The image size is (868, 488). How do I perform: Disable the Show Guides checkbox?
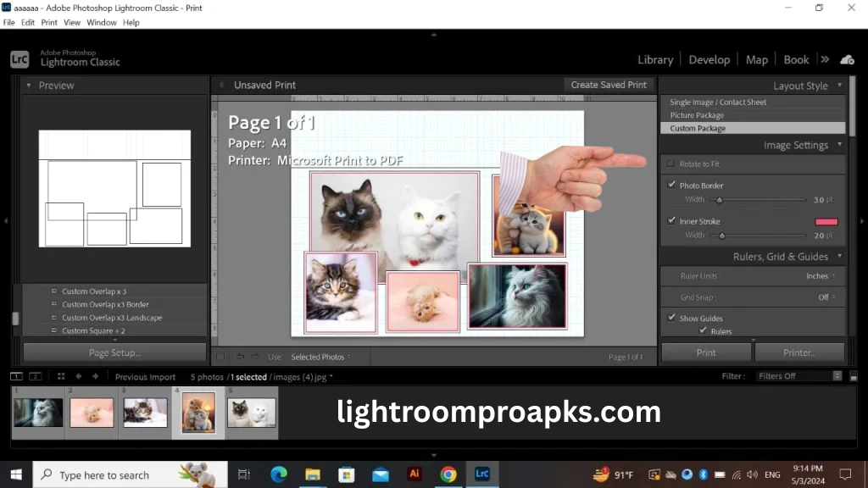[672, 318]
